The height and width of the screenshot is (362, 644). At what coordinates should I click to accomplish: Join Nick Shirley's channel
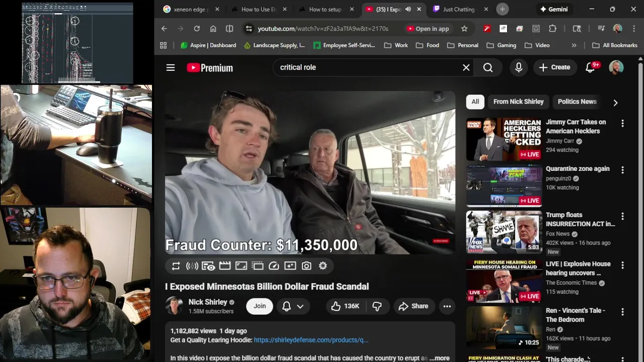260,306
